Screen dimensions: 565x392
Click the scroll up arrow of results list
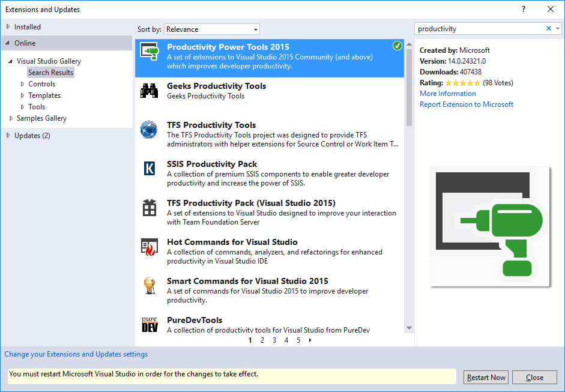409,44
